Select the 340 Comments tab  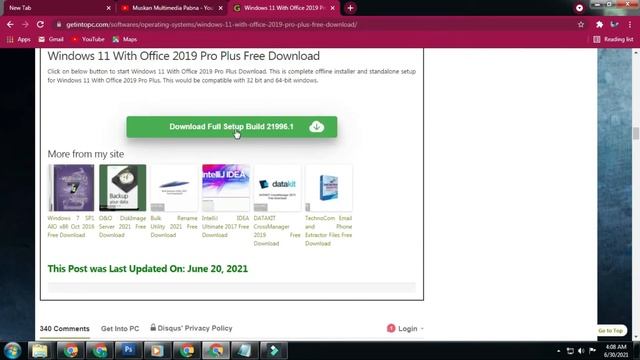(x=64, y=329)
